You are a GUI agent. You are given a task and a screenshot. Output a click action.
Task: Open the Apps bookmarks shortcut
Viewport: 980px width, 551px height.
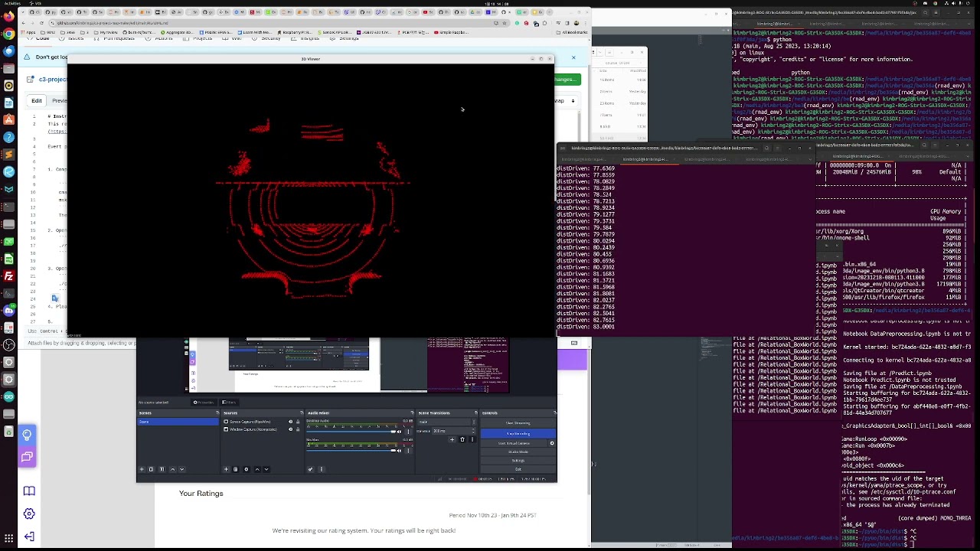pos(28,32)
